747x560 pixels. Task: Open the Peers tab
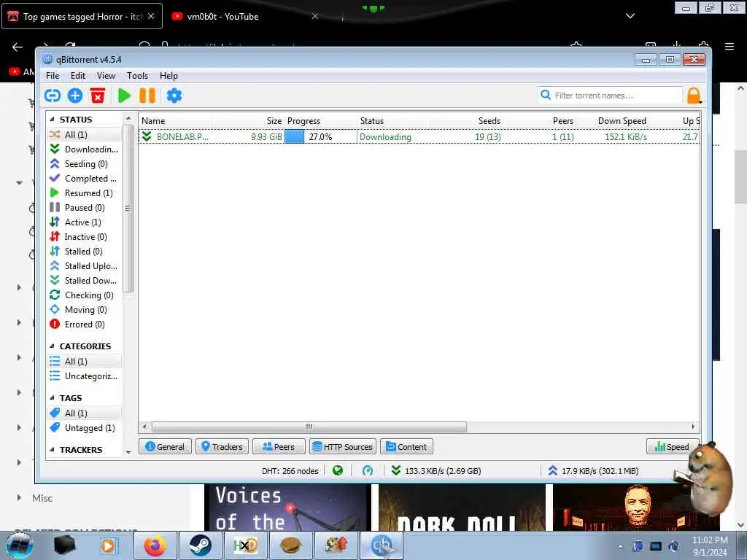tap(279, 447)
